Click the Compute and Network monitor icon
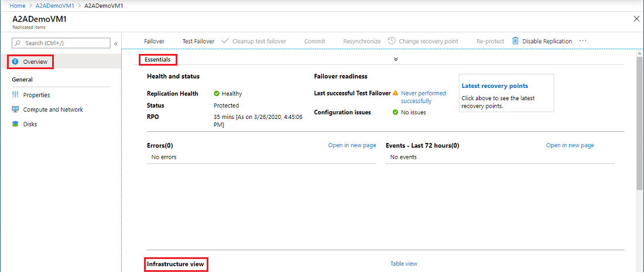 pyautogui.click(x=15, y=110)
